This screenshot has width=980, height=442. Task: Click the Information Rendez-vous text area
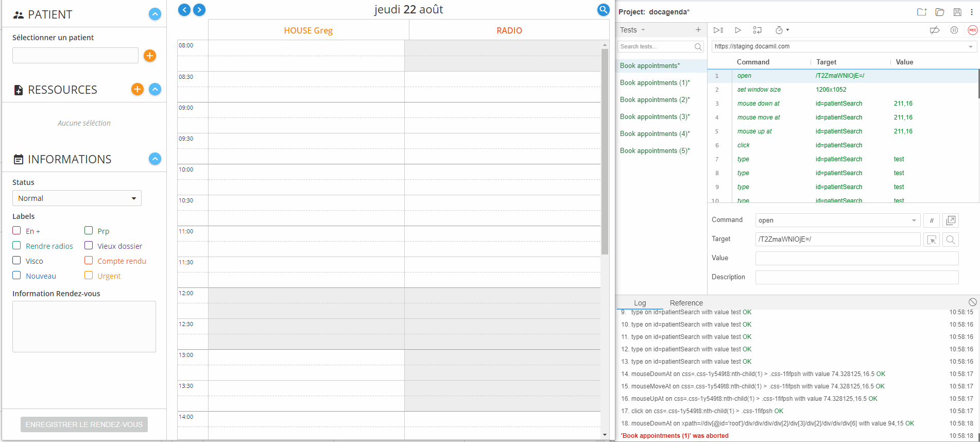[84, 327]
